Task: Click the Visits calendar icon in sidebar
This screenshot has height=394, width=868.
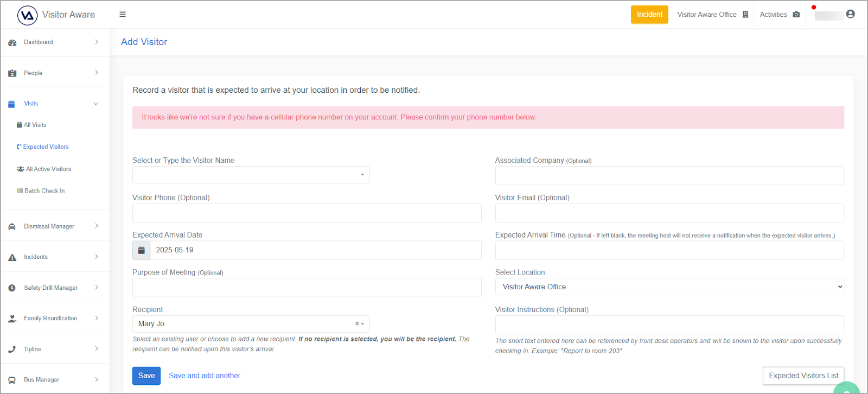Action: point(11,104)
